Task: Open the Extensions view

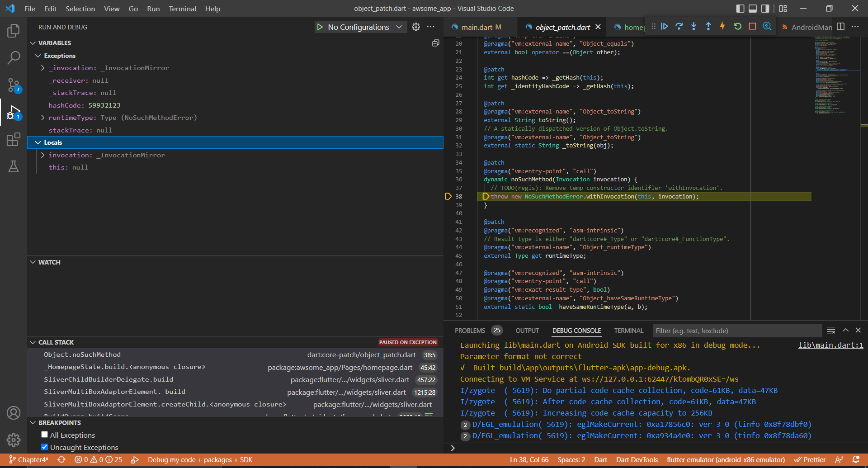Action: click(x=14, y=139)
